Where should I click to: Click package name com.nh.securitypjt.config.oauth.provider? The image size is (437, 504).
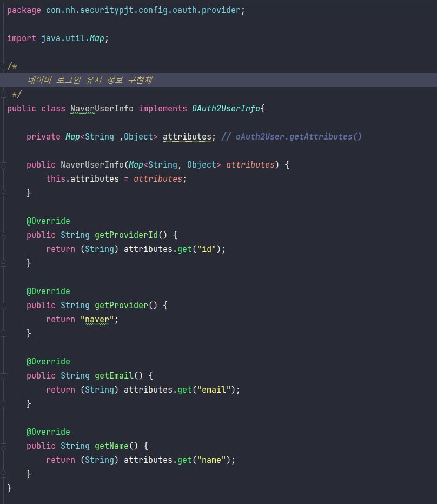tap(143, 10)
